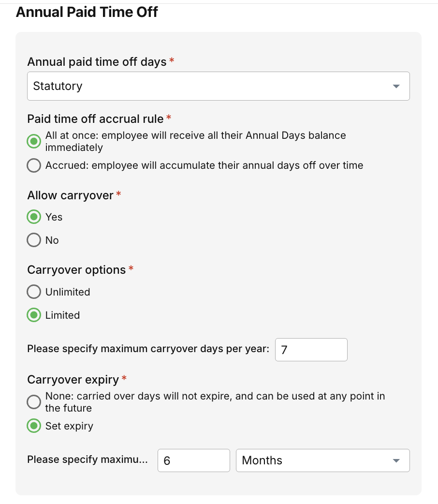
Task: Click the expiry duration field containing 6
Action: [x=193, y=460]
